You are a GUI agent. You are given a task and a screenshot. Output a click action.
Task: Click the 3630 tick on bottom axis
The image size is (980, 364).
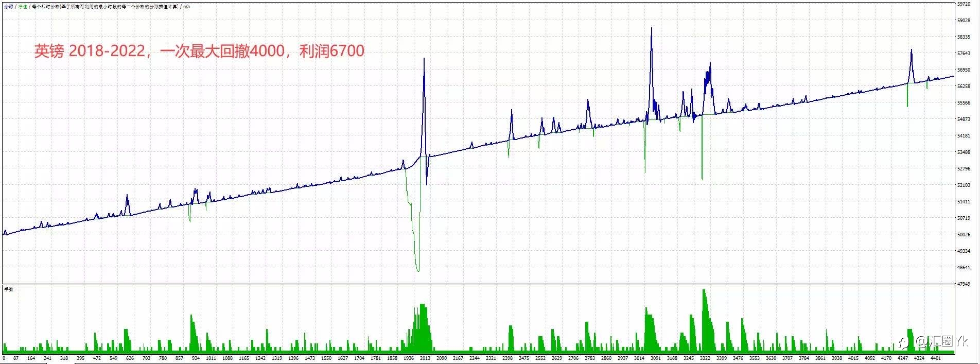pos(771,358)
